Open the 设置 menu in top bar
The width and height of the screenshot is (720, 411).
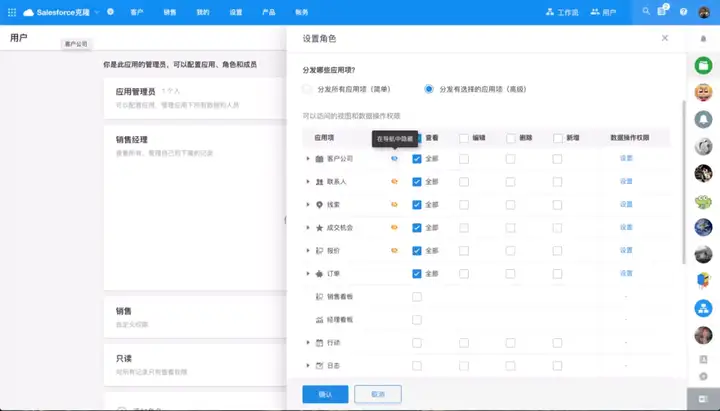(236, 12)
